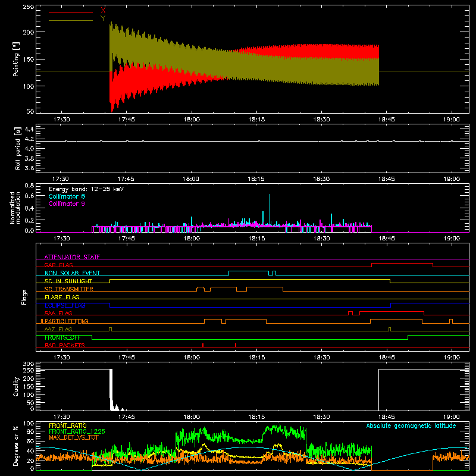Image resolution: width=476 pixels, height=476 pixels.
Task: Click the 18:00 time label under Pointing plot
Action: [192, 120]
